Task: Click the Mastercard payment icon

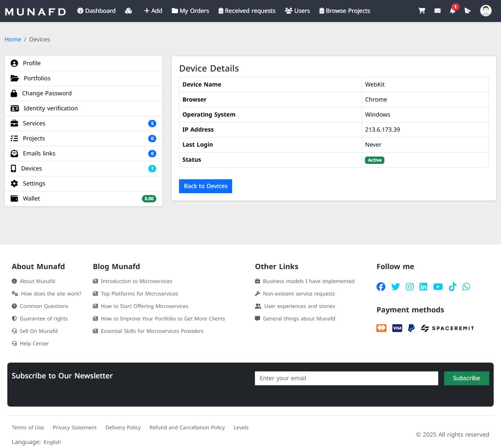Action: pos(381,328)
